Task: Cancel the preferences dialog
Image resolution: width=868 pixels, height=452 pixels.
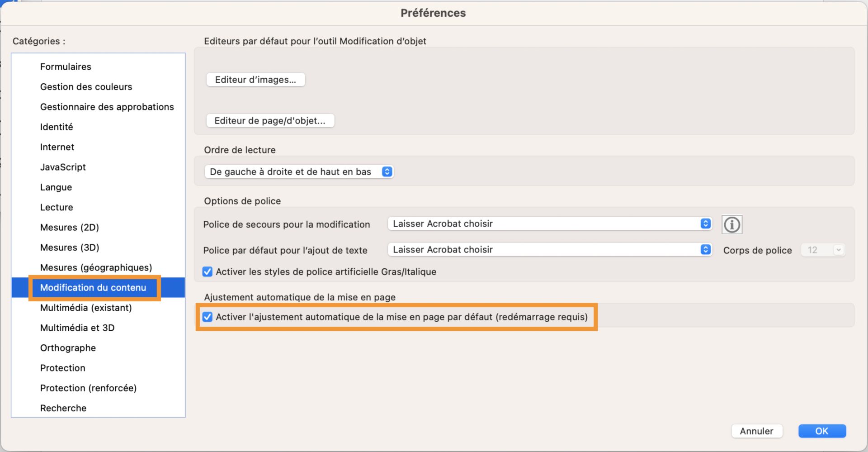Action: click(757, 431)
